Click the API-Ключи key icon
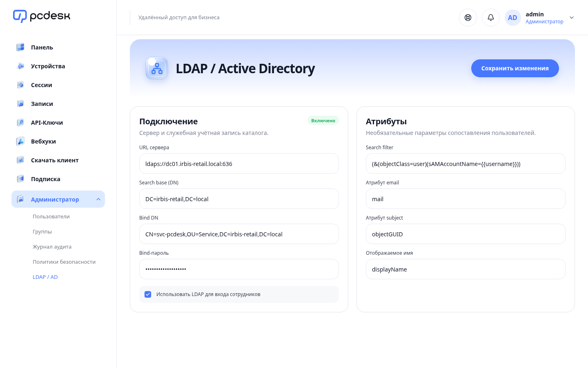The image size is (588, 368). click(20, 123)
